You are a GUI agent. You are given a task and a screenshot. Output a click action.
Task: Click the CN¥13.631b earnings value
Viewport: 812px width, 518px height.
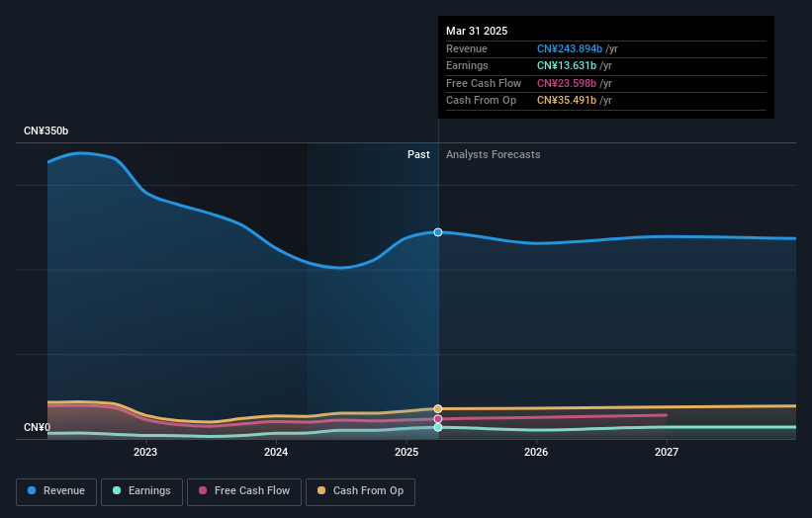(567, 65)
